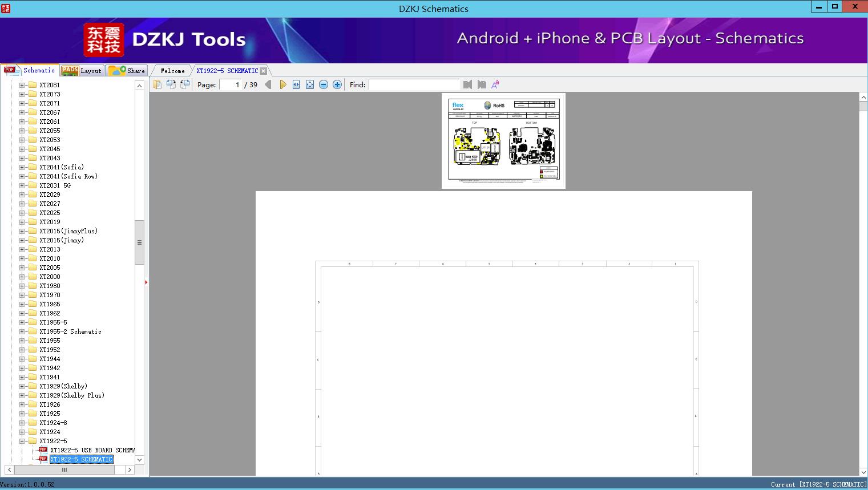868x490 pixels.
Task: Click the copy/bookmarks icon in PDF toolbar
Action: (x=158, y=84)
